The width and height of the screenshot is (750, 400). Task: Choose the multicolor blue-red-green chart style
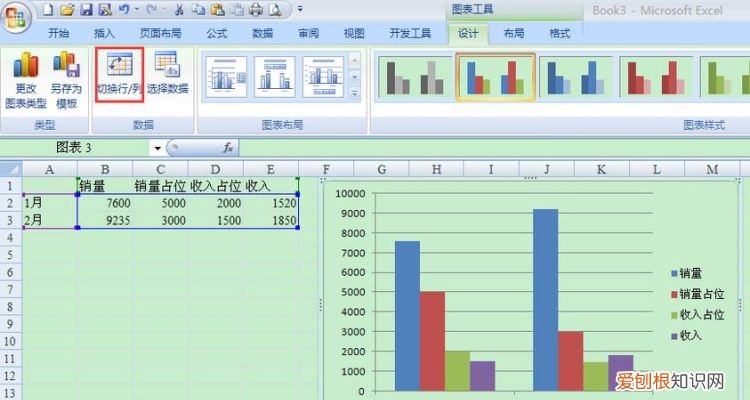[x=496, y=78]
